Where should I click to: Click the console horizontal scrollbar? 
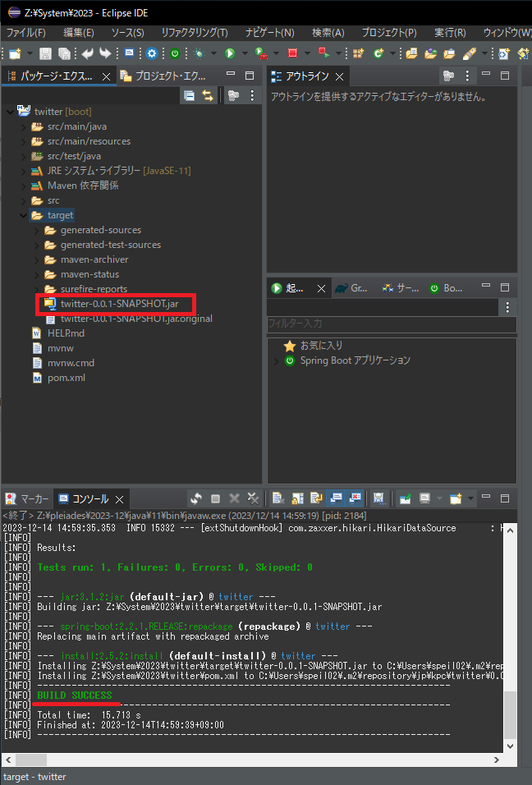pos(246,760)
